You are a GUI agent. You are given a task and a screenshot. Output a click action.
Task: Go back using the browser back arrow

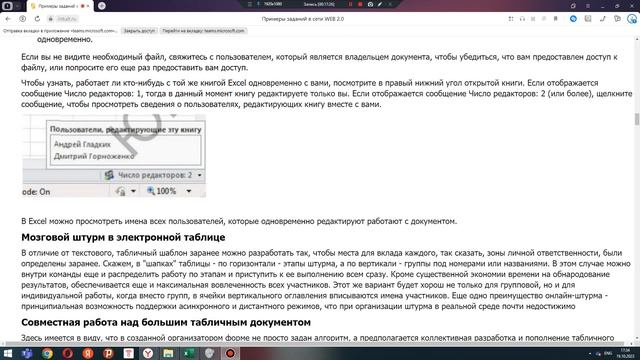pyautogui.click(x=8, y=19)
